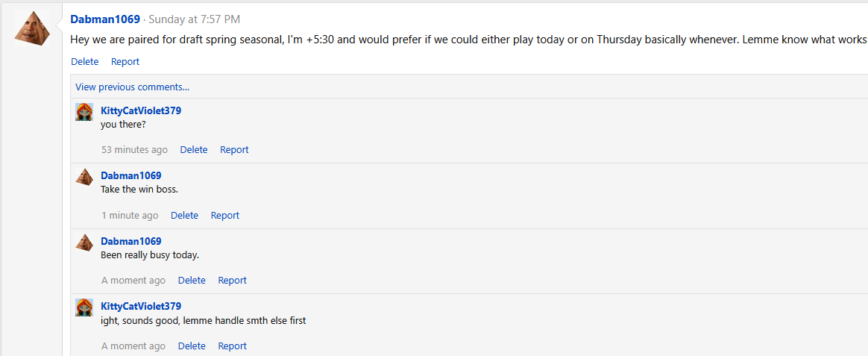Click KittyCatViolet379's avatar beside 'ight, sounds good' comment
The height and width of the screenshot is (356, 868).
(84, 307)
